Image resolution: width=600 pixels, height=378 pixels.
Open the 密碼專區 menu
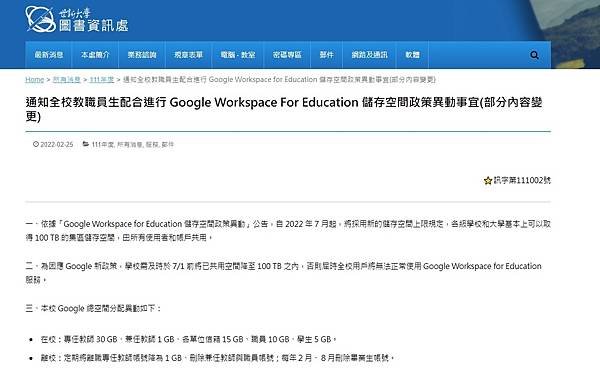287,55
